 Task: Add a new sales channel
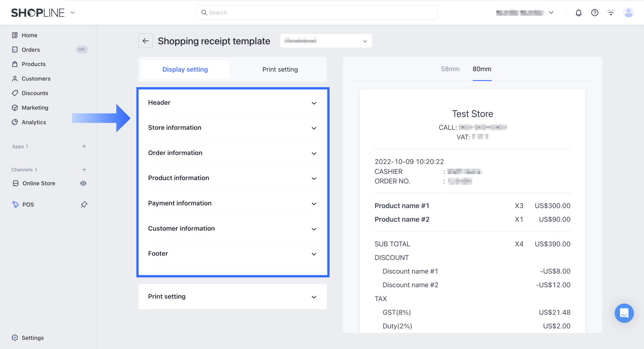coord(84,170)
